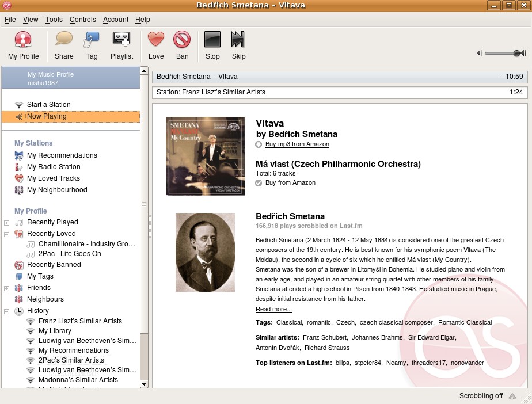Expand the Friends node

coord(6,288)
